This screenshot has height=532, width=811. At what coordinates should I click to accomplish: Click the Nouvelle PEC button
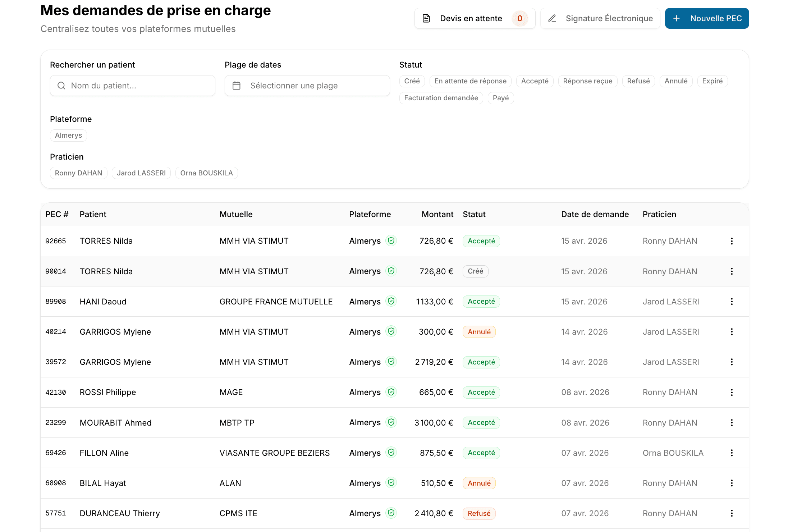click(707, 18)
